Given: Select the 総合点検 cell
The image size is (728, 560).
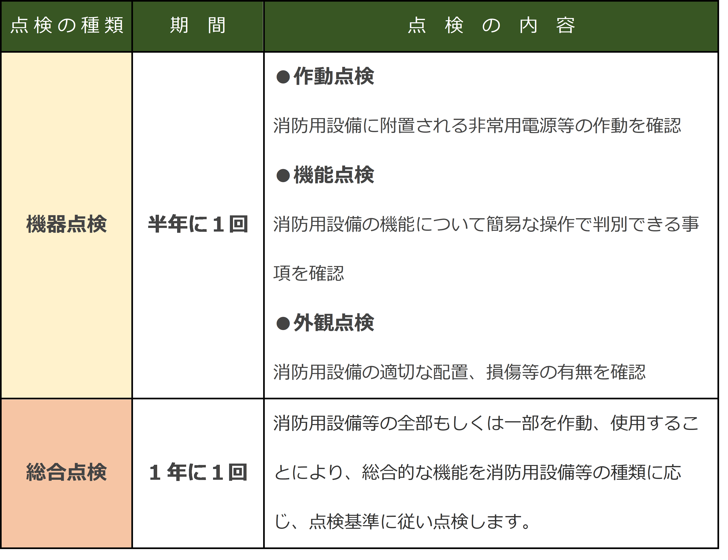Looking at the screenshot, I should coord(67,473).
